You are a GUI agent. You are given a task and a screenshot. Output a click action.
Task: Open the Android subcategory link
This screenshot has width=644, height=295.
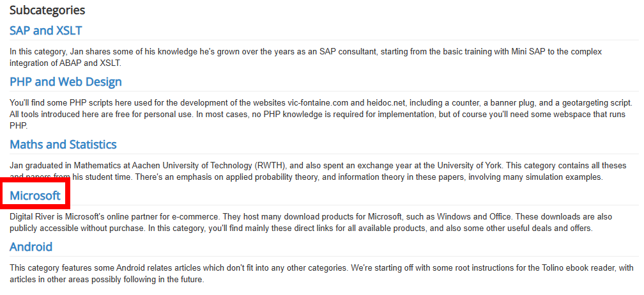click(x=31, y=247)
